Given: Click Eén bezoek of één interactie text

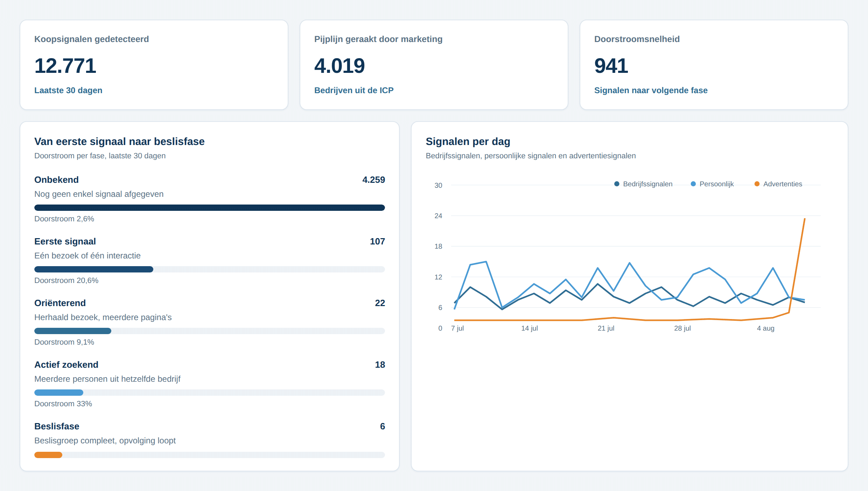Looking at the screenshot, I should click(x=87, y=256).
